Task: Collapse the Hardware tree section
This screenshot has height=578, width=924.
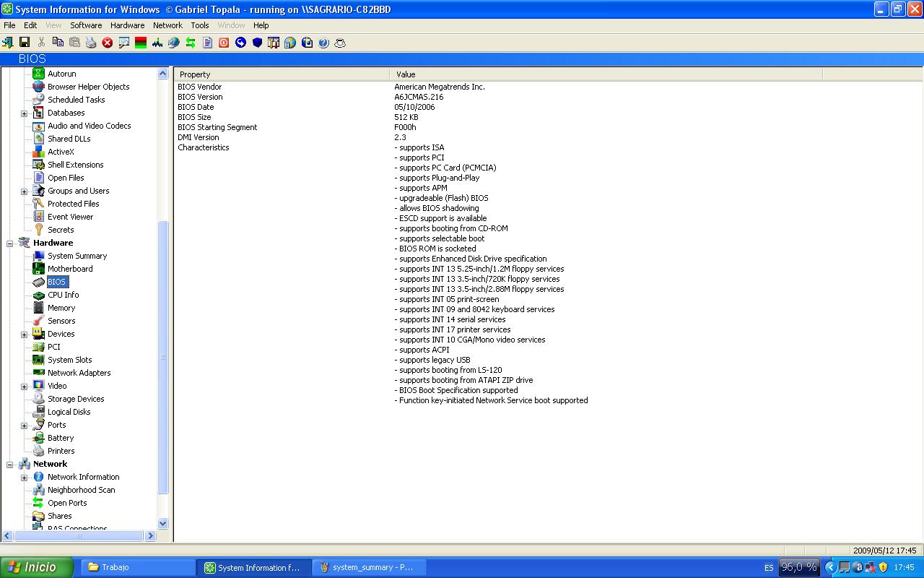Action: pyautogui.click(x=10, y=243)
